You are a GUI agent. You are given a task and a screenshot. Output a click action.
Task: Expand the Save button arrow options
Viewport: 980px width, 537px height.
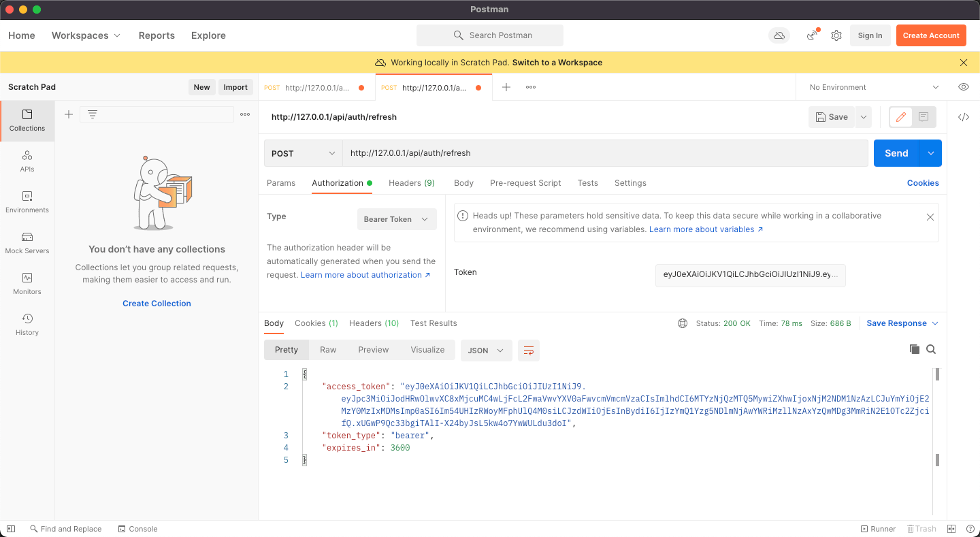point(863,117)
